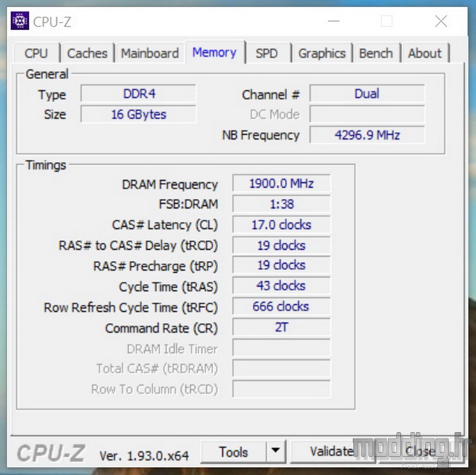Screen dimensions: 476x475
Task: Click the disabled maximize button
Action: point(386,21)
